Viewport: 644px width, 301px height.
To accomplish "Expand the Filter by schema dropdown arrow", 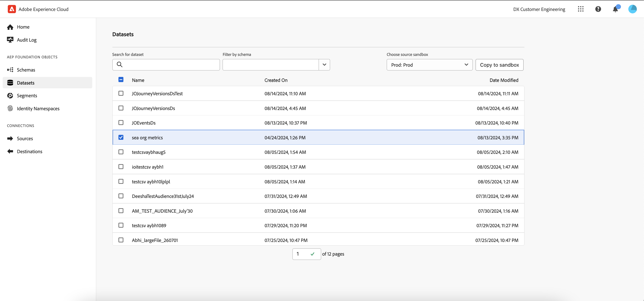I will click(324, 65).
